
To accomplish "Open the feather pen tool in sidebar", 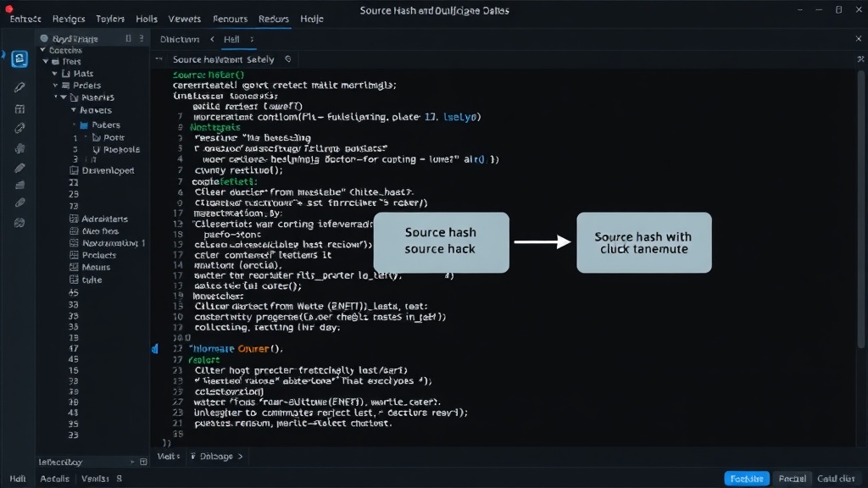I will pos(19,87).
